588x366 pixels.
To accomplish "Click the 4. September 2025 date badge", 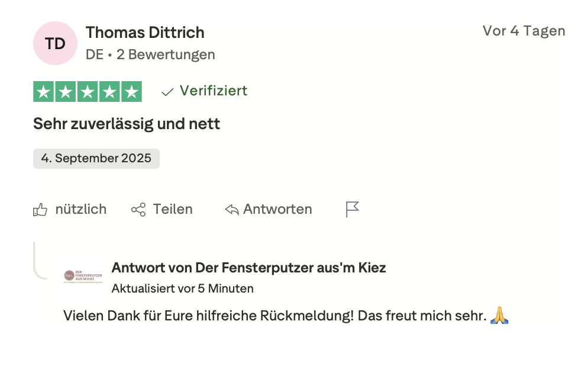I will click(x=96, y=159).
